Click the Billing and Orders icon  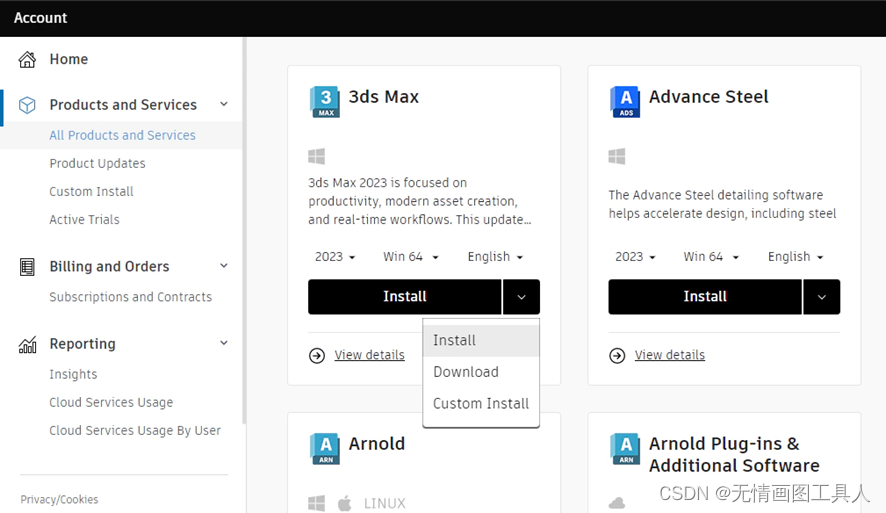click(x=28, y=267)
